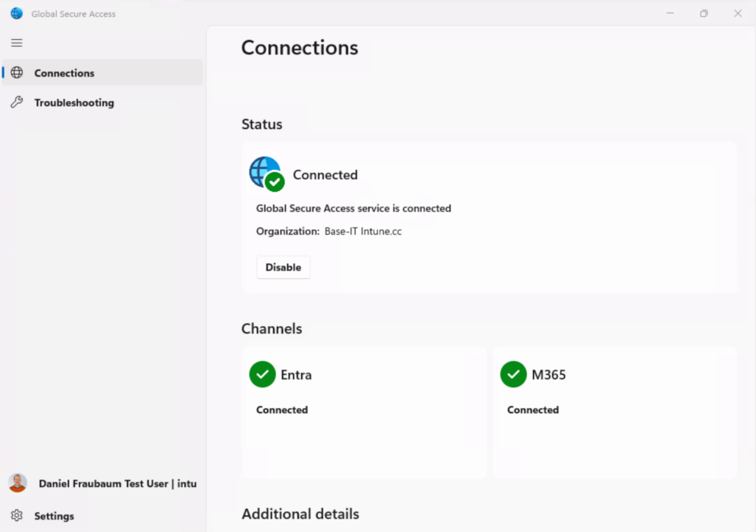Click Daniel Fraubaum's profile avatar

point(18,483)
